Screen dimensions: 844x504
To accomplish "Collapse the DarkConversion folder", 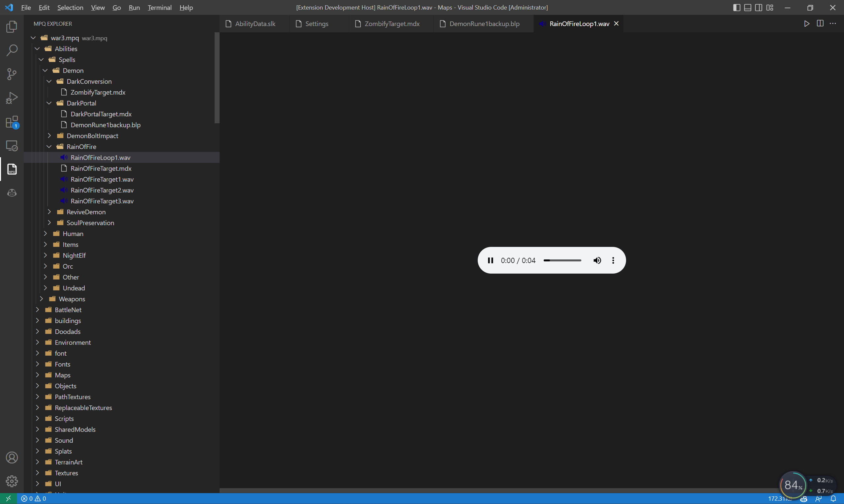I will [49, 81].
